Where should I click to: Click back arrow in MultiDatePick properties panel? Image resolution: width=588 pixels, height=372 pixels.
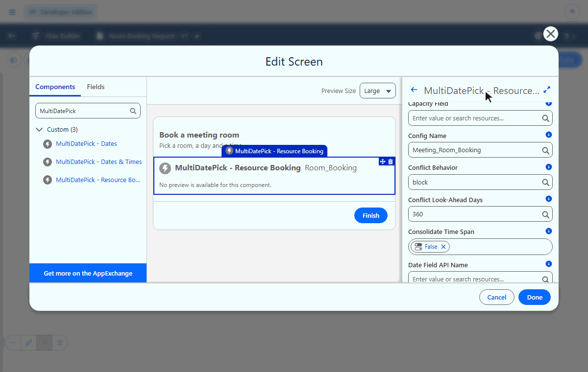point(414,90)
